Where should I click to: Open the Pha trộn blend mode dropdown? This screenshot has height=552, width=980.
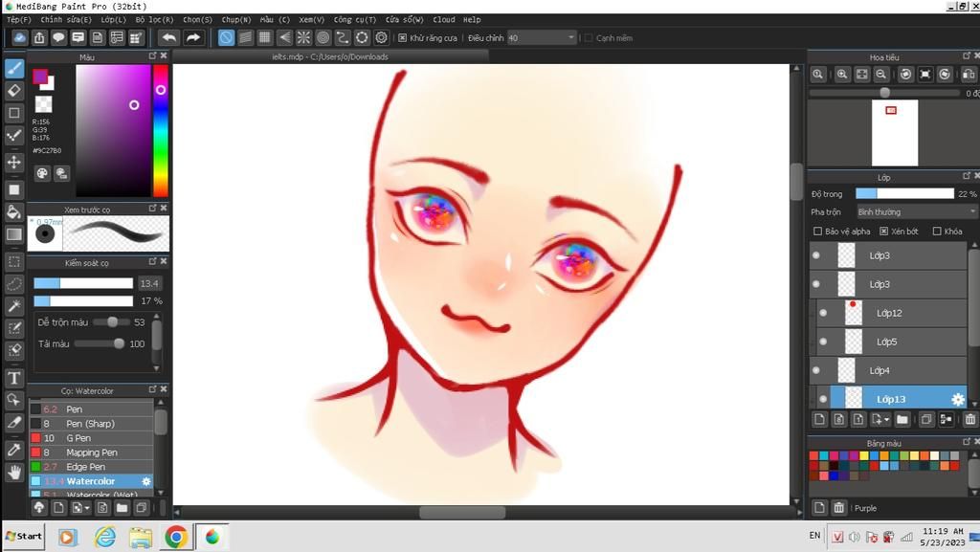pyautogui.click(x=916, y=211)
